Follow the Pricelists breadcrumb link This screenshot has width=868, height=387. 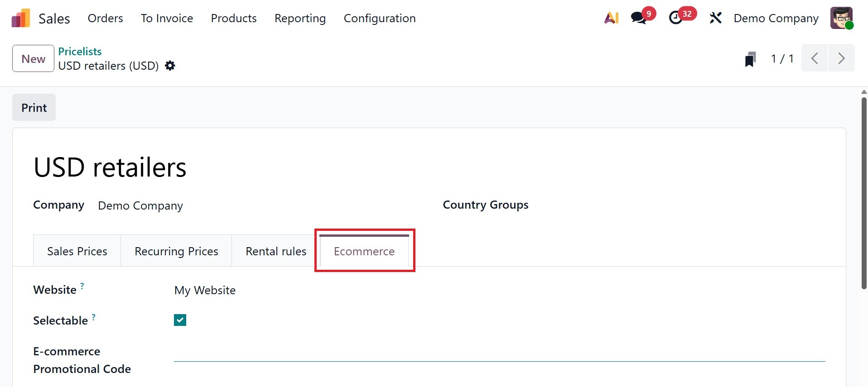coord(80,51)
